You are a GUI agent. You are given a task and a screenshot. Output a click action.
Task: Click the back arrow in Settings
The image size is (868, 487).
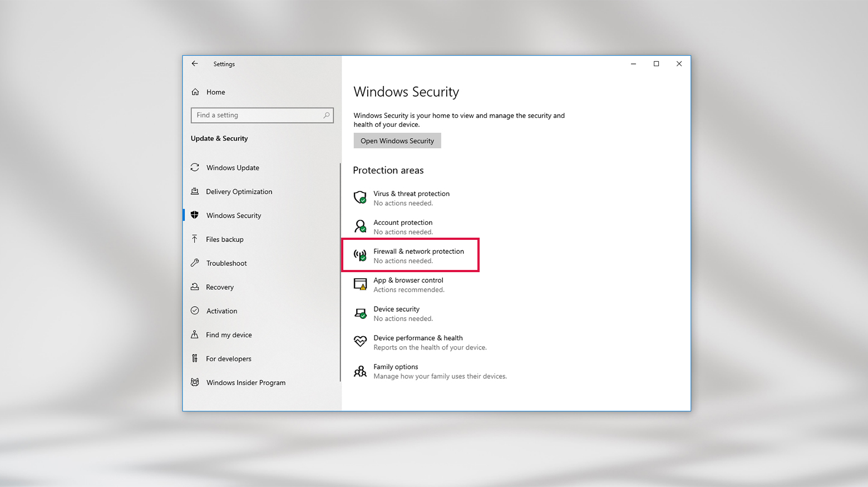[x=194, y=63]
